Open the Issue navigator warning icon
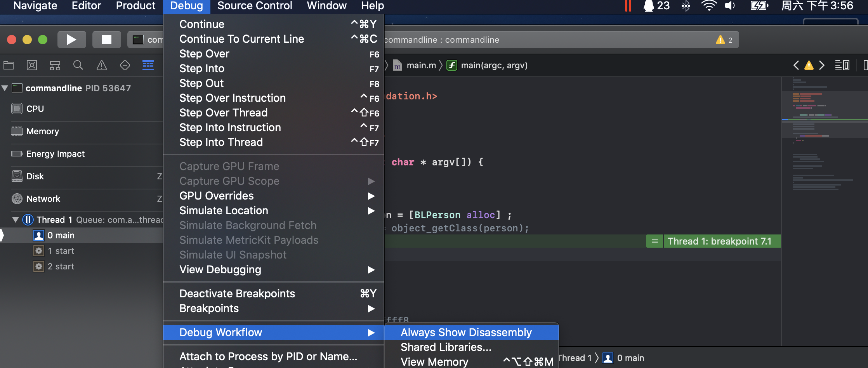 102,65
